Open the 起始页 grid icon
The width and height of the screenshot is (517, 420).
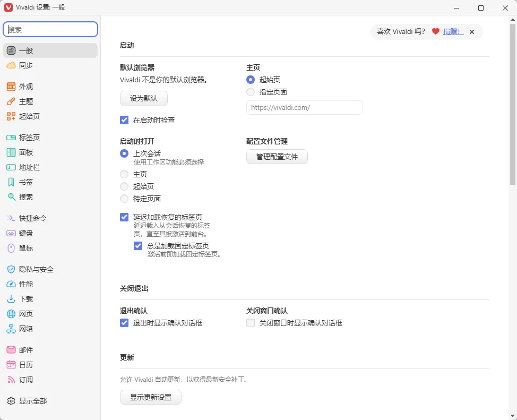coord(11,116)
